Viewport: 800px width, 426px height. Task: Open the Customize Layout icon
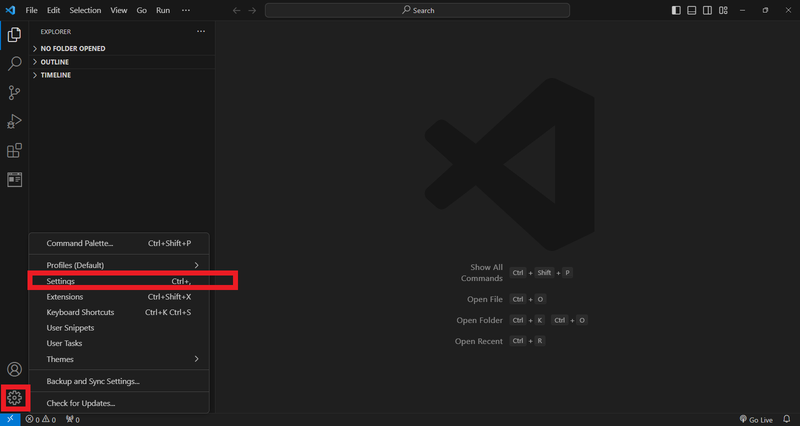(x=723, y=10)
